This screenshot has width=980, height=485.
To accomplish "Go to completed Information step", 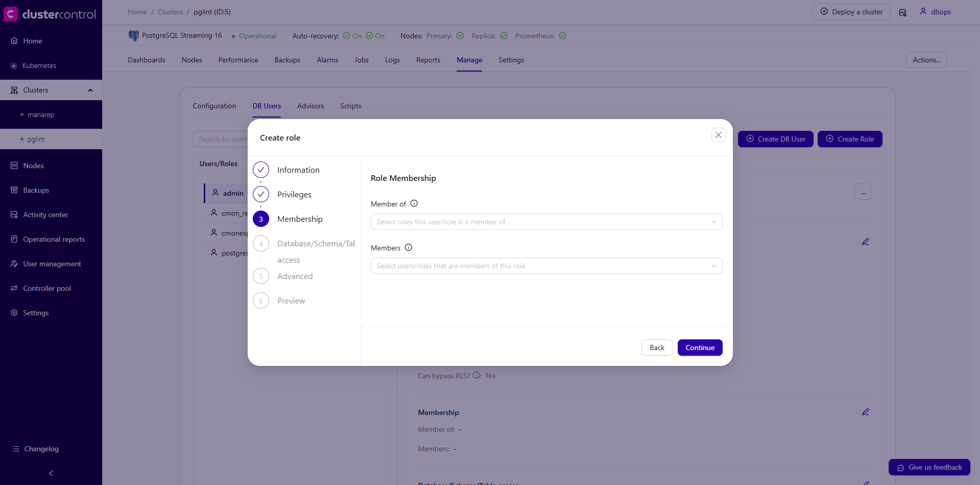I will click(x=261, y=170).
